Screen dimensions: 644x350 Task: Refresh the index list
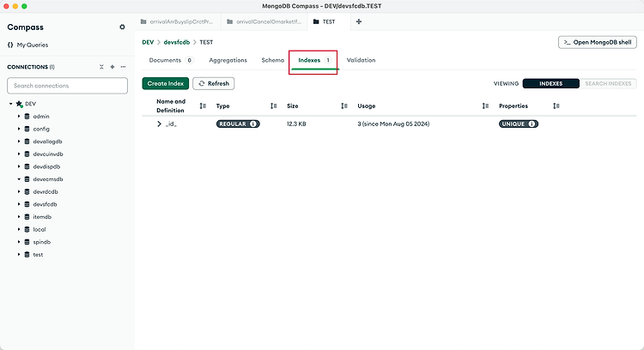(214, 83)
